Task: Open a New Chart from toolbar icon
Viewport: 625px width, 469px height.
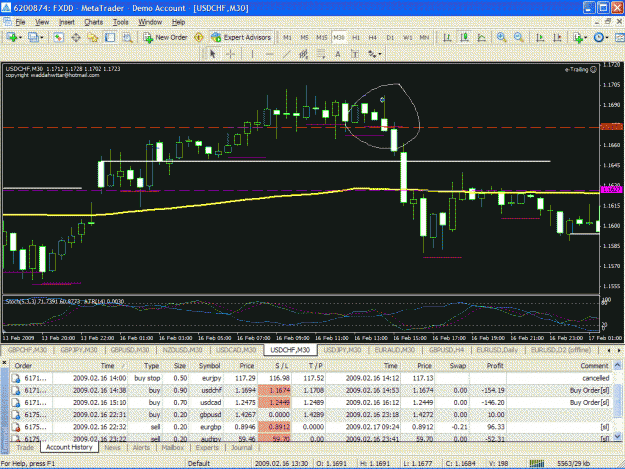Action: [11, 37]
